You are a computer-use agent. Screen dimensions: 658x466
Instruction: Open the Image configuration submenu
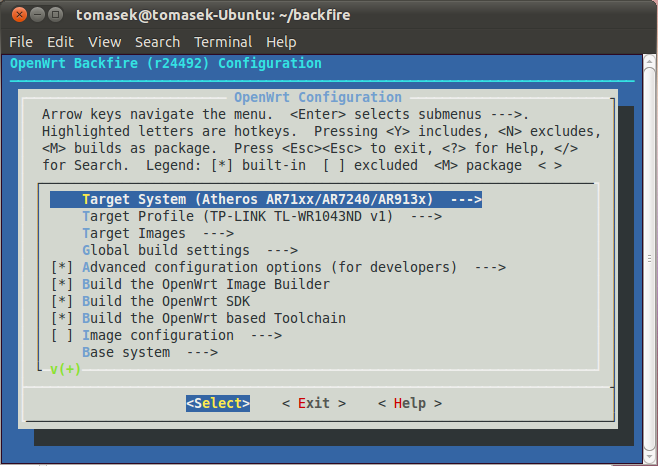pyautogui.click(x=182, y=335)
